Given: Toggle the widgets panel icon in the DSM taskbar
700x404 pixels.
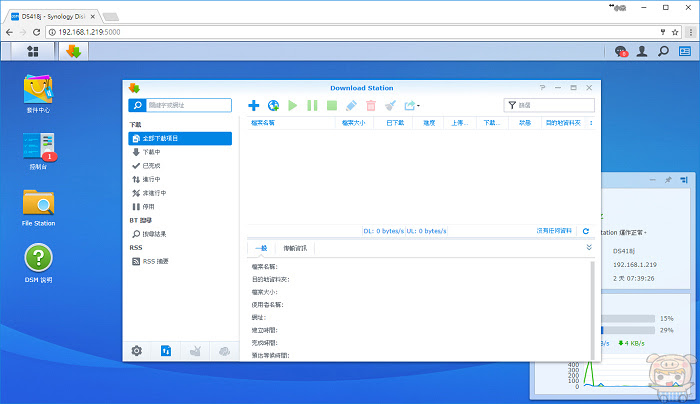Looking at the screenshot, I should pyautogui.click(x=685, y=51).
